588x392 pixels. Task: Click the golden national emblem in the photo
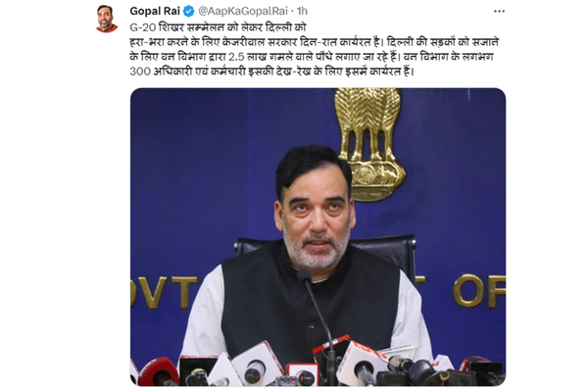click(x=370, y=145)
